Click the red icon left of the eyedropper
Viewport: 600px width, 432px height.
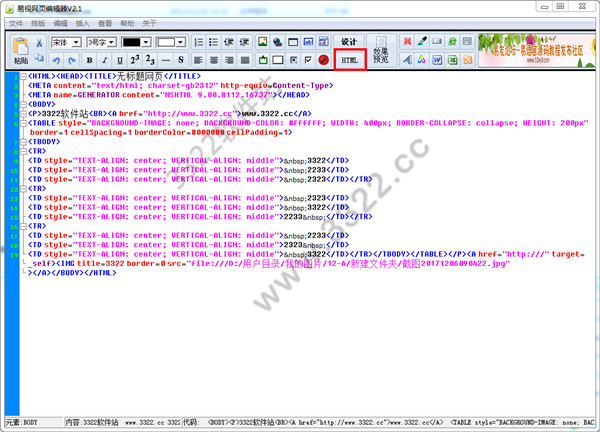pyautogui.click(x=408, y=41)
